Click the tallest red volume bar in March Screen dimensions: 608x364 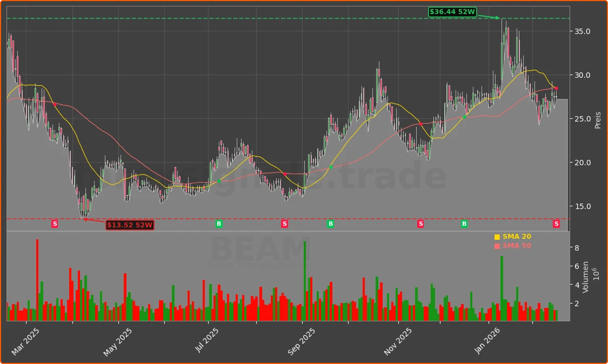[37, 280]
